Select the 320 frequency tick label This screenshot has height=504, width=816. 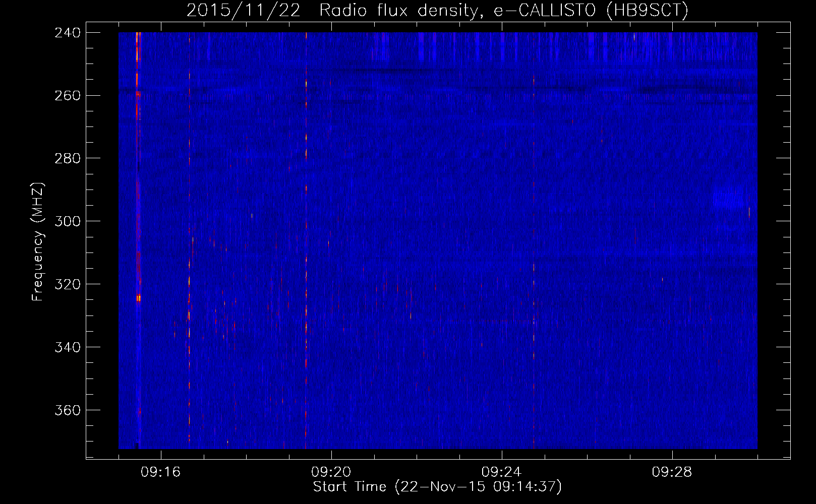[68, 284]
